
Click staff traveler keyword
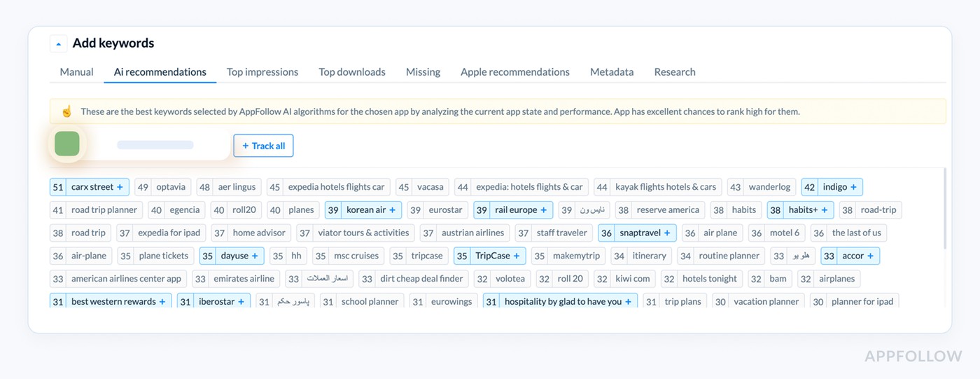554,233
